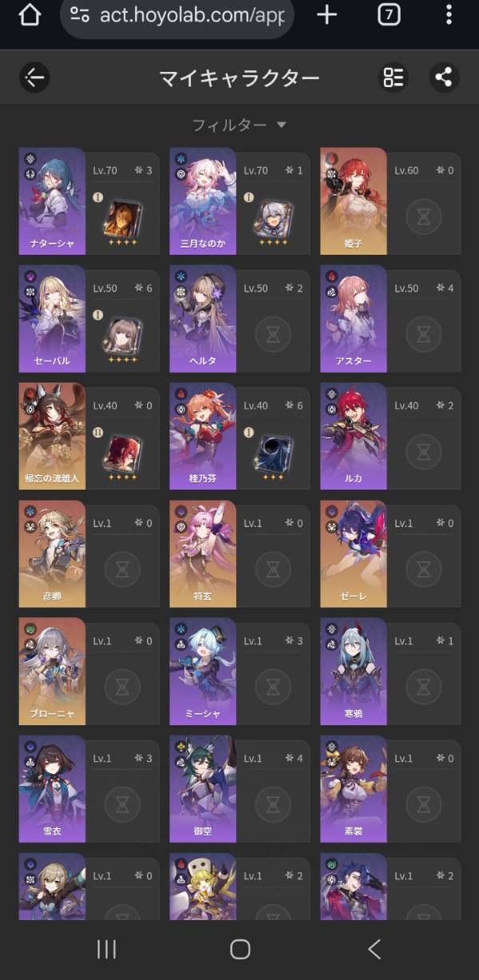Tap the back arrow beside マイキャラクター
Screen dimensions: 479x980
(34, 77)
